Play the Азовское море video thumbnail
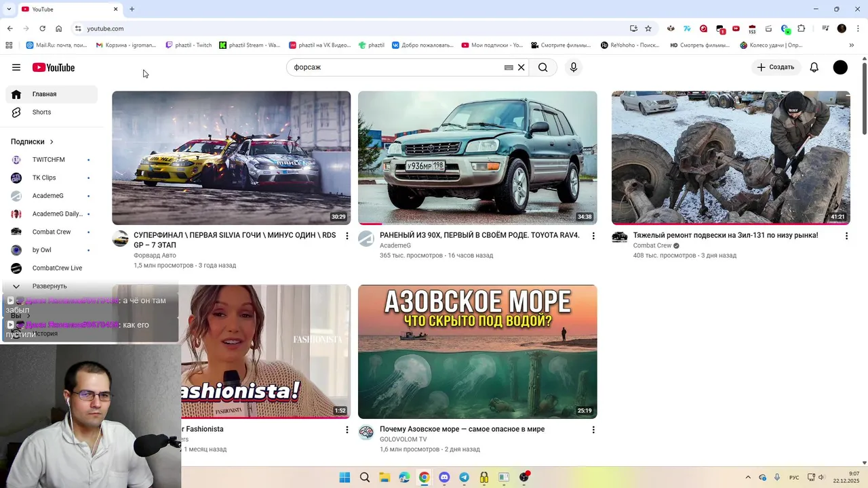The image size is (868, 488). coord(477,351)
